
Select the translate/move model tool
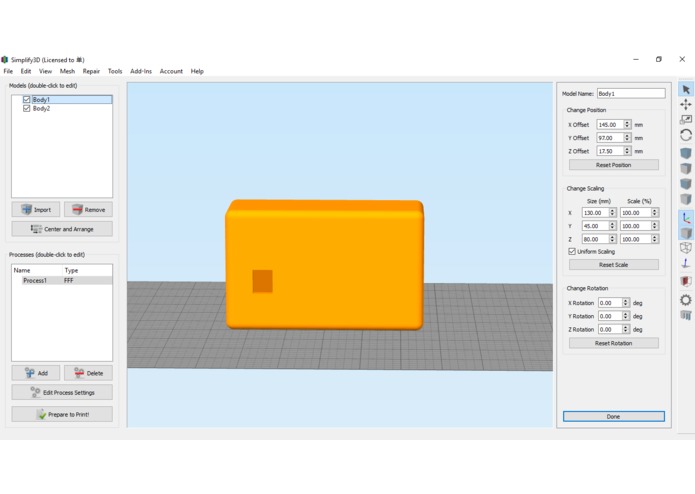coord(686,105)
